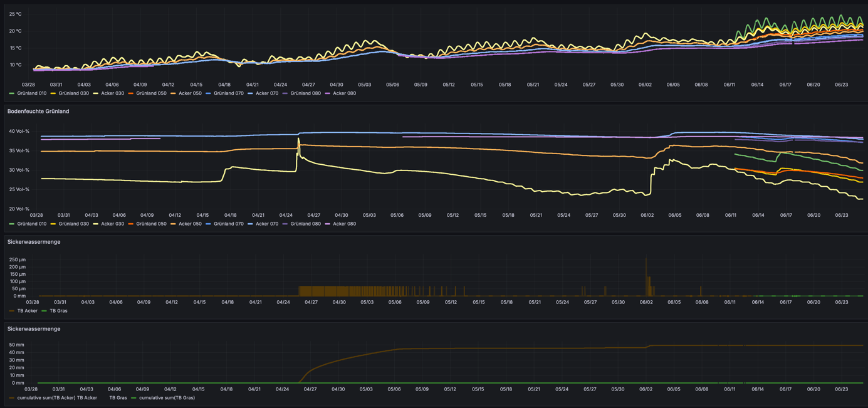Toggle Acker 080 in temperature panel legend
This screenshot has width=868, height=408.
pos(344,93)
